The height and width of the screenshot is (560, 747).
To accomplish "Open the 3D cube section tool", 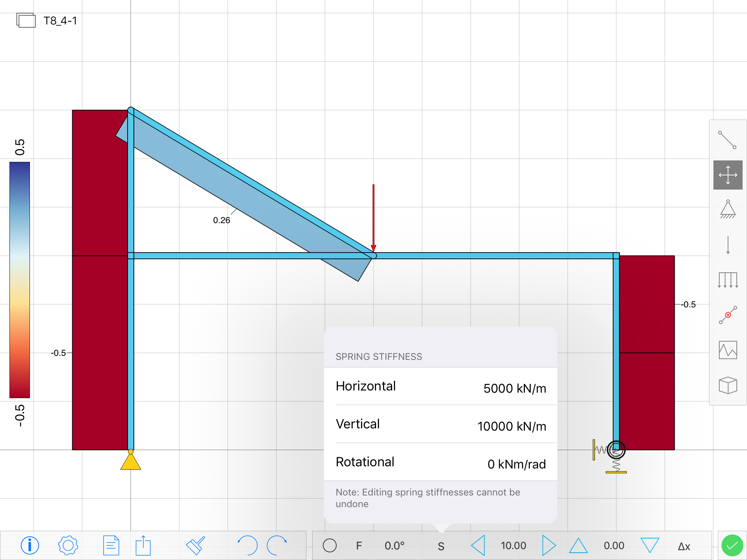I will [727, 385].
